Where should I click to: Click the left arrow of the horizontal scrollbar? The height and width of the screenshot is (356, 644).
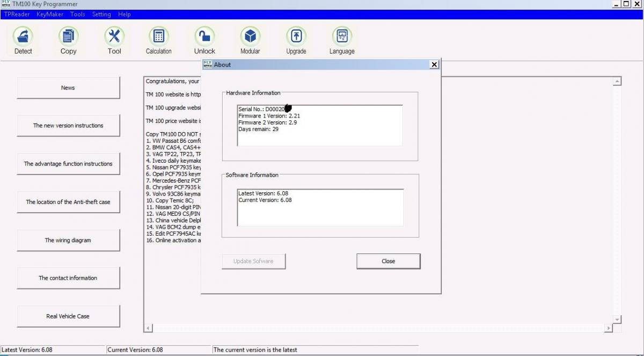pos(149,328)
